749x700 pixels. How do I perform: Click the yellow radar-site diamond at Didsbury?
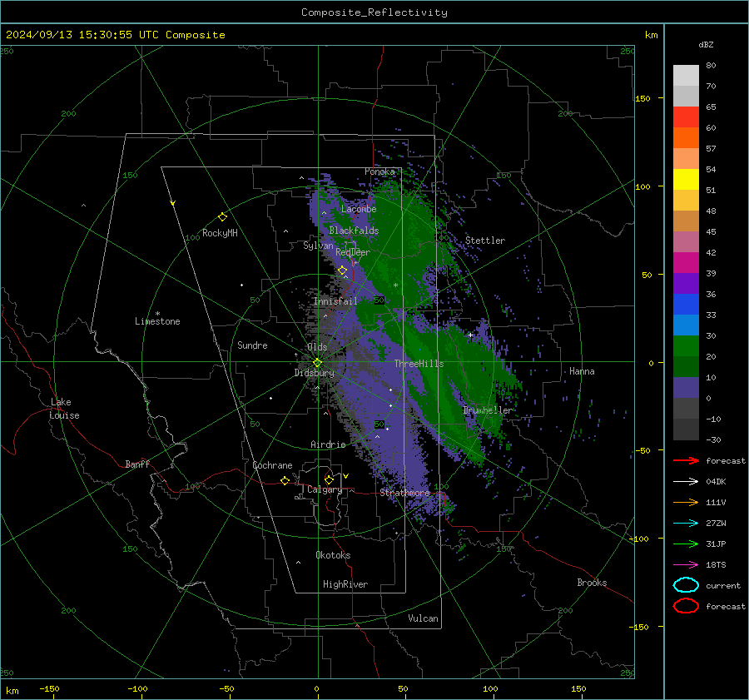[x=317, y=363]
